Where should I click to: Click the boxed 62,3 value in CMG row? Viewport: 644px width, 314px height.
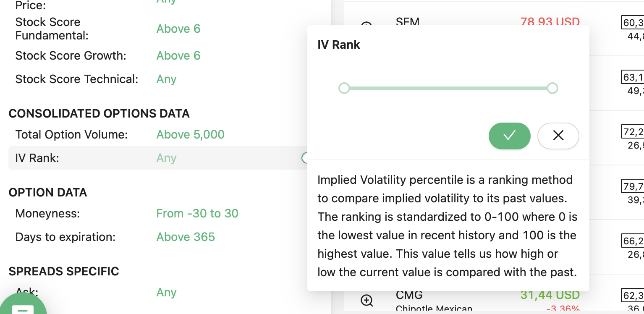[633, 295]
